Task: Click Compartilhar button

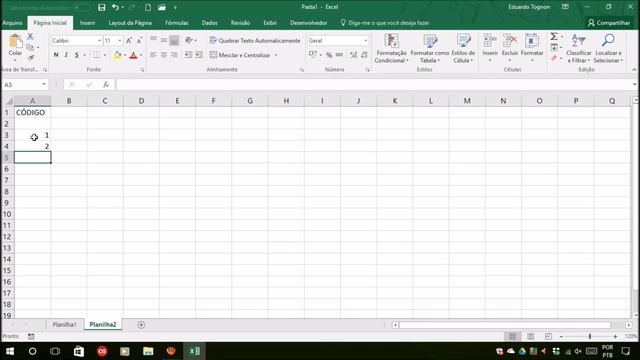Action: [609, 23]
